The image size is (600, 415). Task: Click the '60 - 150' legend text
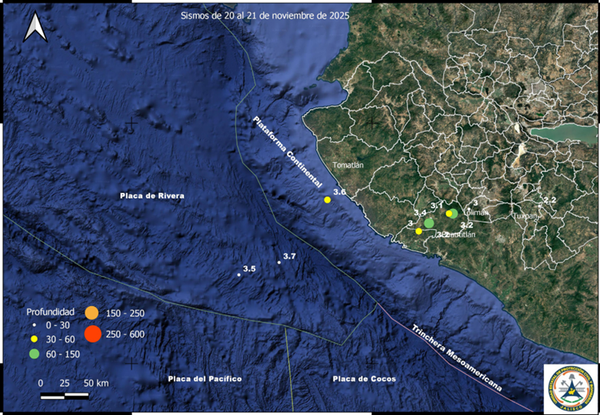tap(63, 355)
